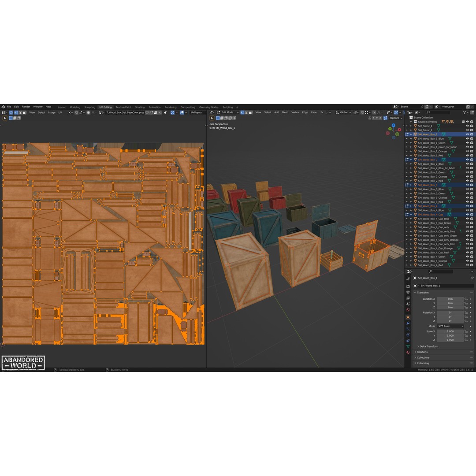Hide SM_Wood_Box_1_Blue in viewport
Viewport: 476px width, 476px height.
tap(468, 139)
